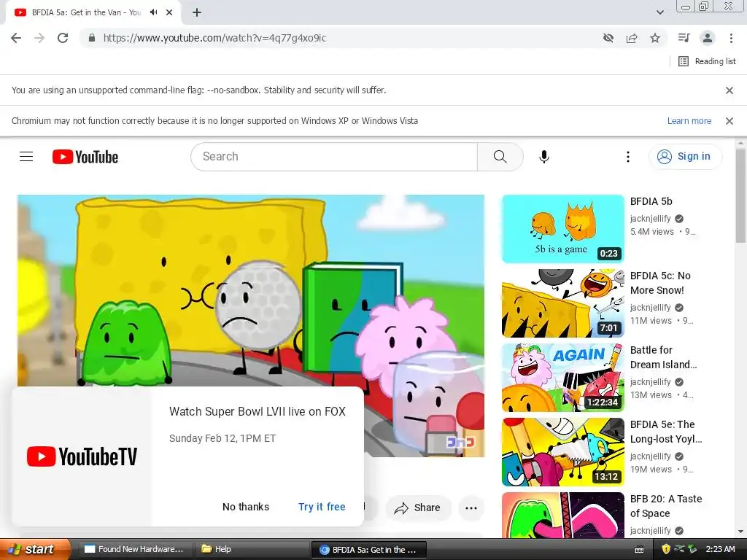747x560 pixels.
Task: Open the 1:22:34 Battle for Dream Island thumbnail
Action: [x=562, y=378]
